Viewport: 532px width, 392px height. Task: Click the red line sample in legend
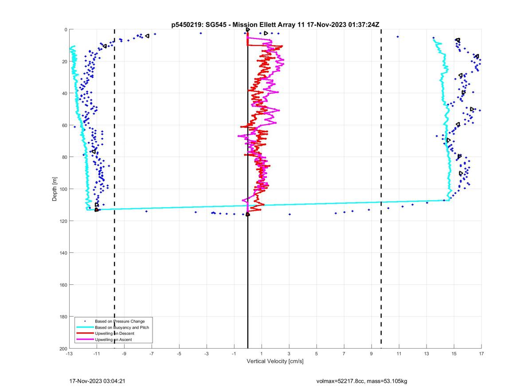coord(85,334)
